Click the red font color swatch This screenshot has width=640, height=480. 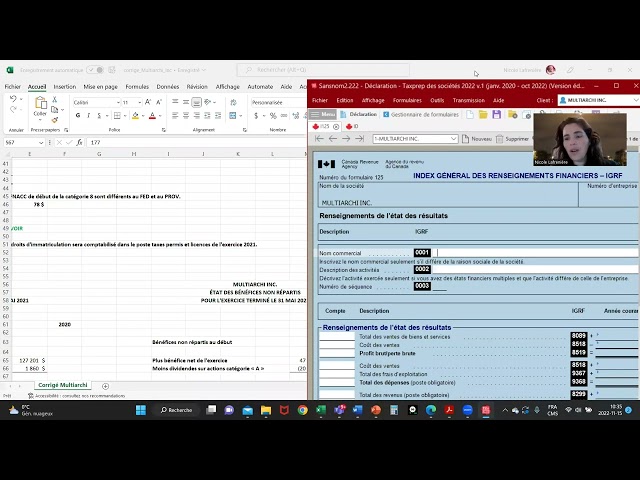click(x=153, y=116)
